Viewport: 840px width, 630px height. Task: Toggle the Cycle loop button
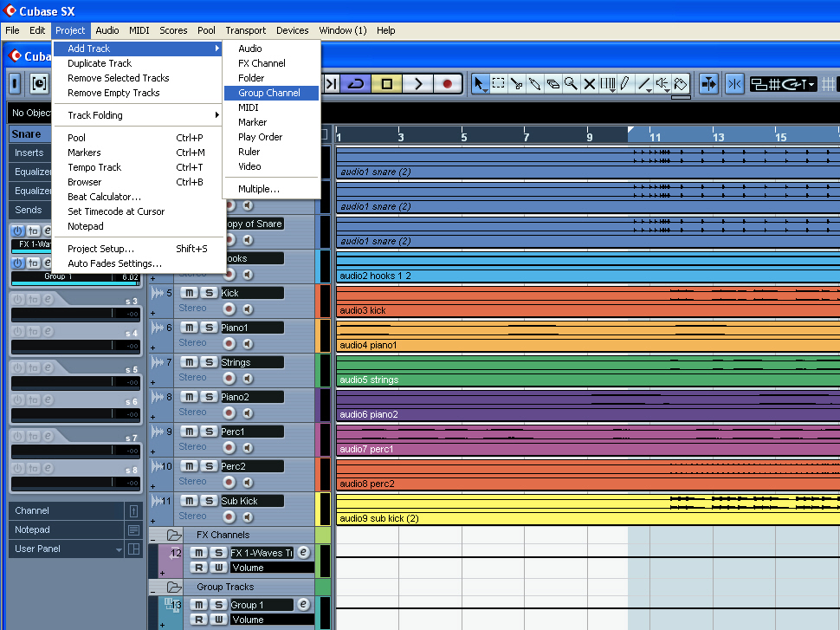356,84
